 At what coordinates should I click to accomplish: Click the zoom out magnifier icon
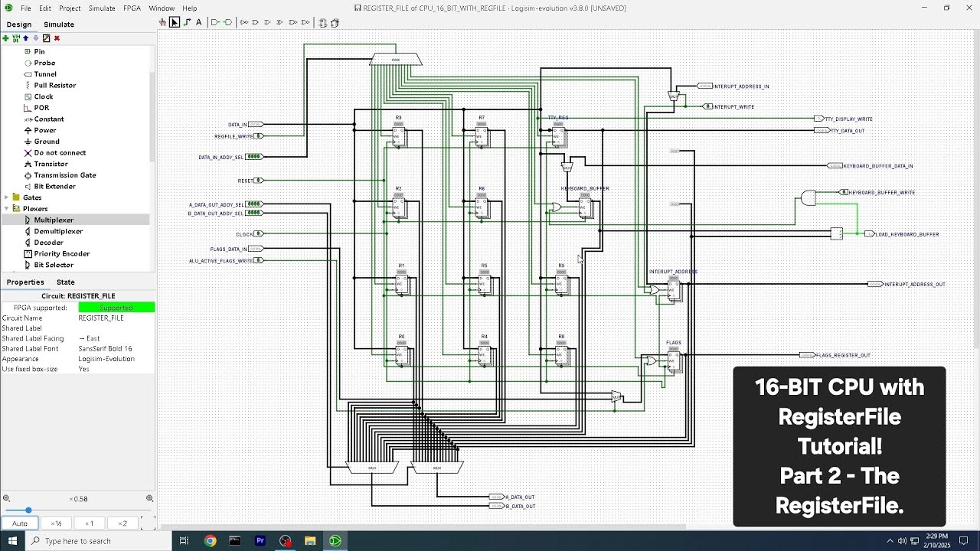[x=6, y=498]
